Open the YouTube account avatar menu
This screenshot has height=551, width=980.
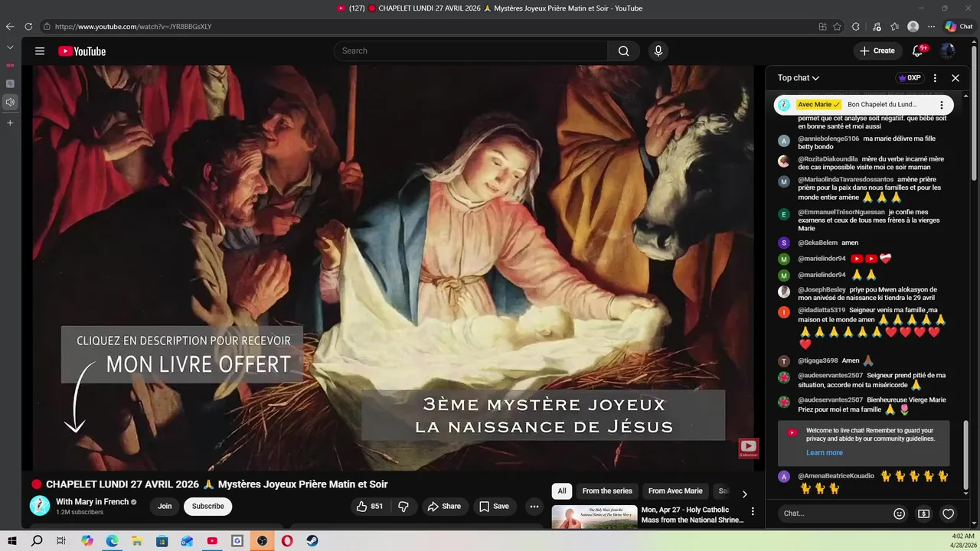click(948, 51)
